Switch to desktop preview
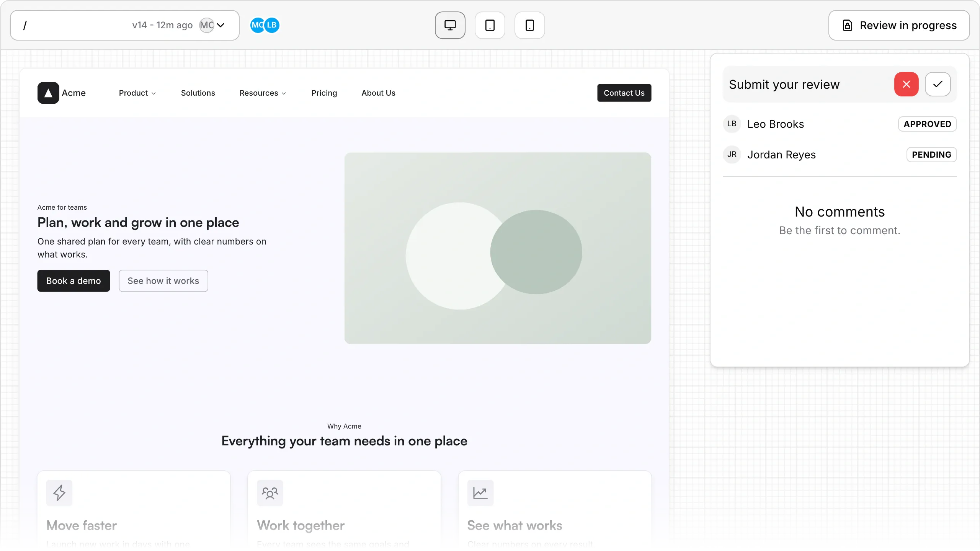The height and width of the screenshot is (551, 980). tap(450, 25)
